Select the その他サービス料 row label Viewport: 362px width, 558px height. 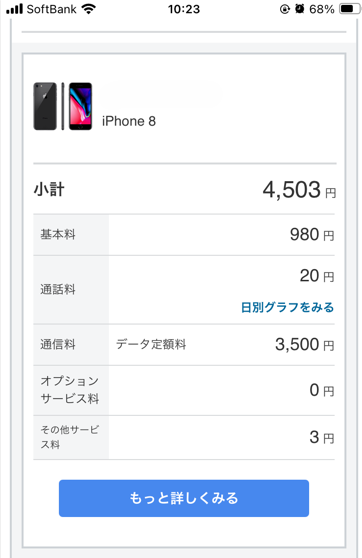click(70, 437)
